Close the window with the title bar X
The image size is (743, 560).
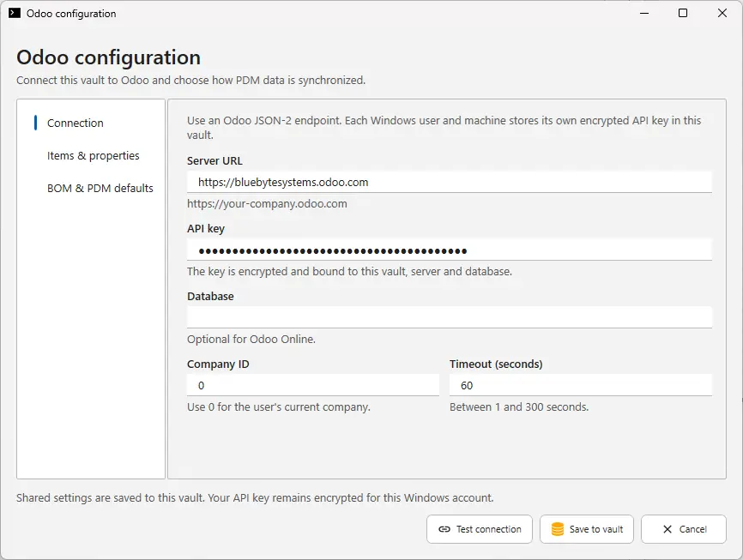722,13
